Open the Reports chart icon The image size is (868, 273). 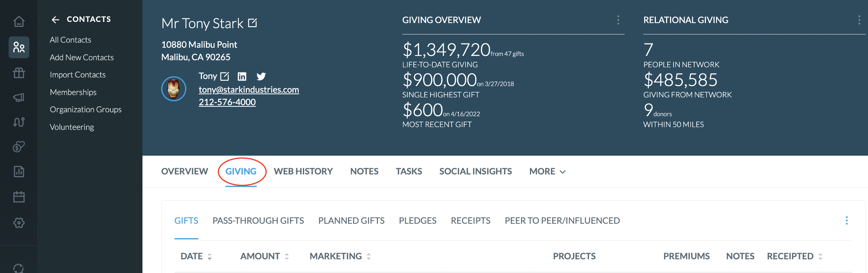tap(19, 171)
